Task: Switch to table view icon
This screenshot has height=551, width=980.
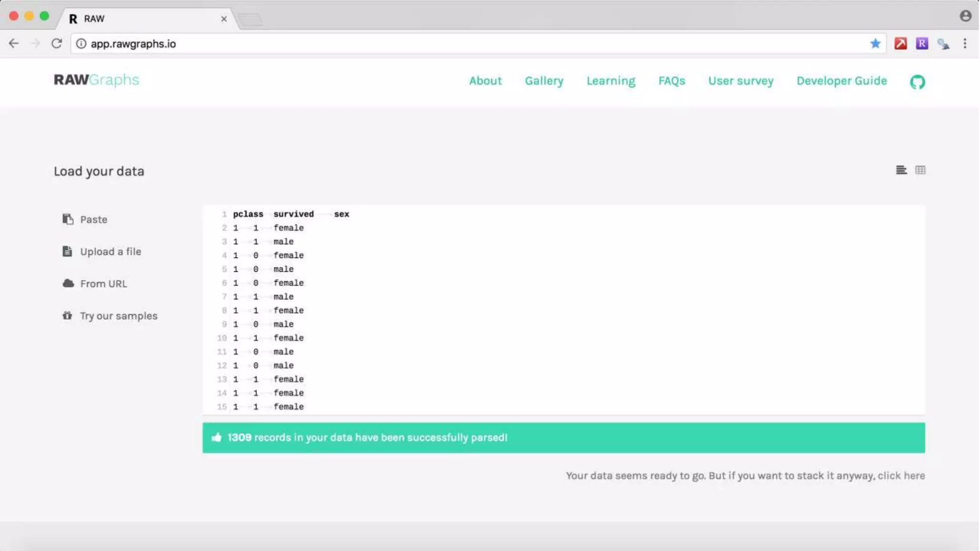Action: tap(920, 170)
